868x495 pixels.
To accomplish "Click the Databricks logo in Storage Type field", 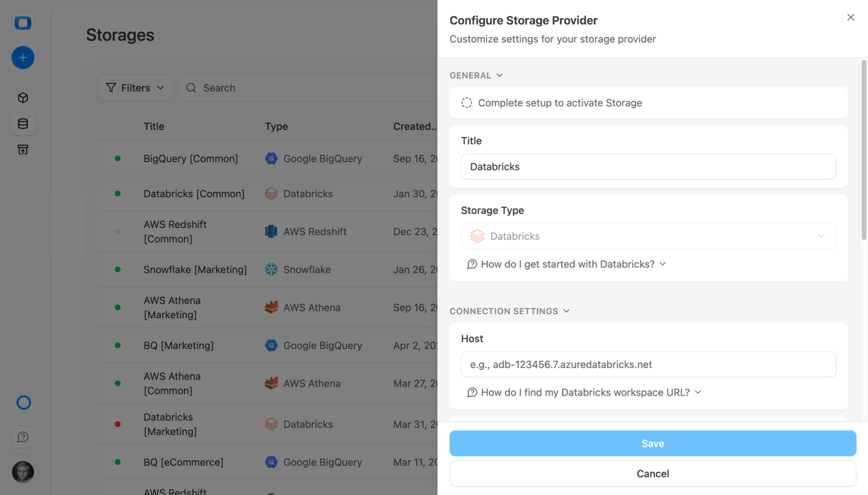I will pyautogui.click(x=477, y=237).
